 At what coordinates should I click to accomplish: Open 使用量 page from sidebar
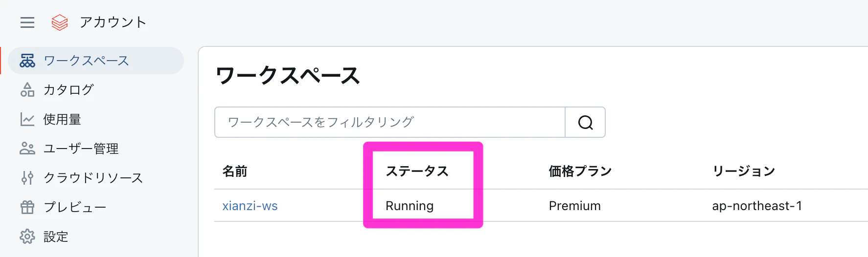96,119
